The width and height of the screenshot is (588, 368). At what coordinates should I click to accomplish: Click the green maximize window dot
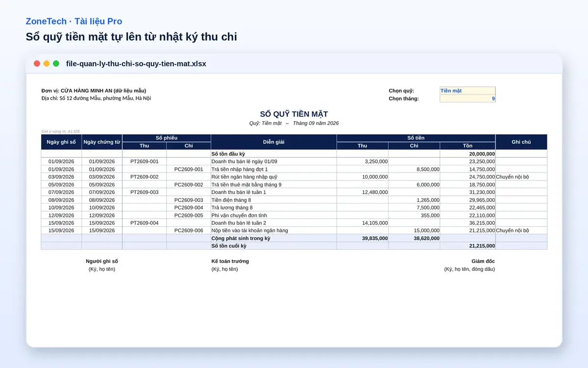(x=56, y=64)
